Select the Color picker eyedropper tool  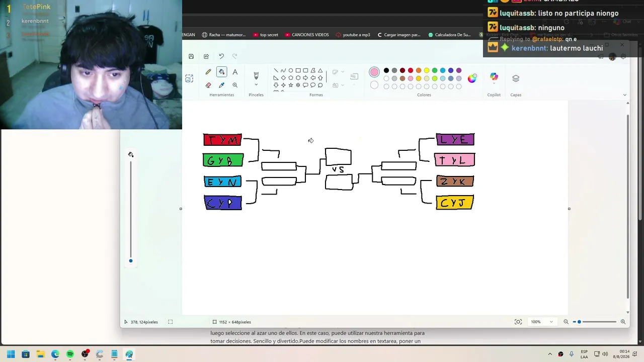pyautogui.click(x=221, y=85)
